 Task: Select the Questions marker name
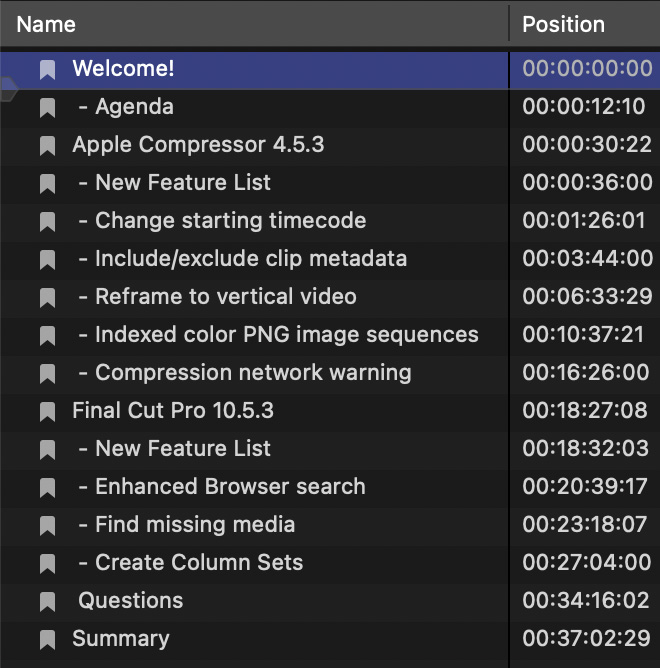(x=131, y=601)
